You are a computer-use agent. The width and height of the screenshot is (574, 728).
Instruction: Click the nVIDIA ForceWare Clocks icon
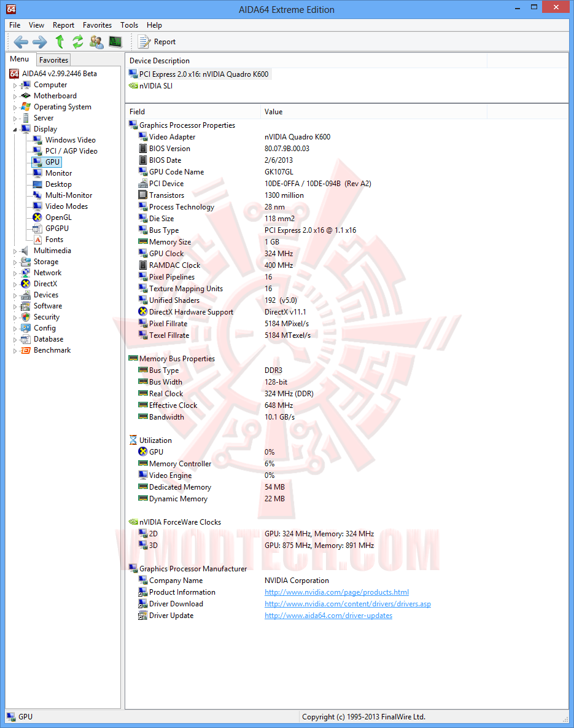[x=133, y=522]
